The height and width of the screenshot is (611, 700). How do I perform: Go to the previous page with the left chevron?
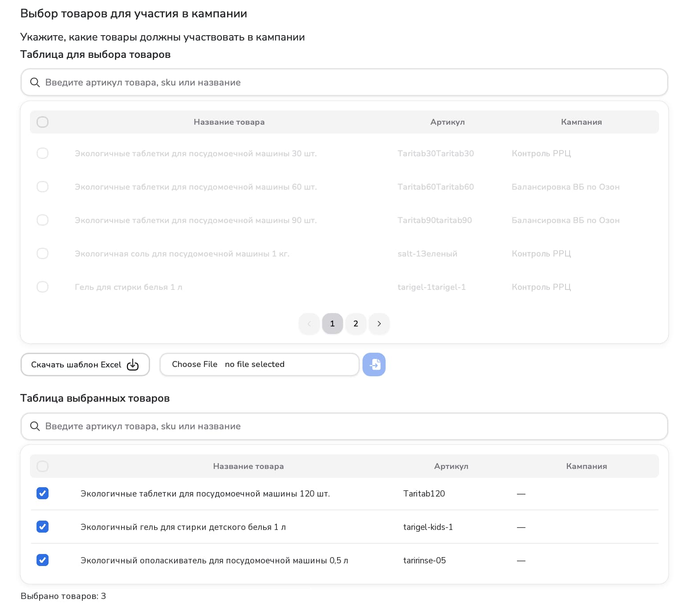coord(309,324)
